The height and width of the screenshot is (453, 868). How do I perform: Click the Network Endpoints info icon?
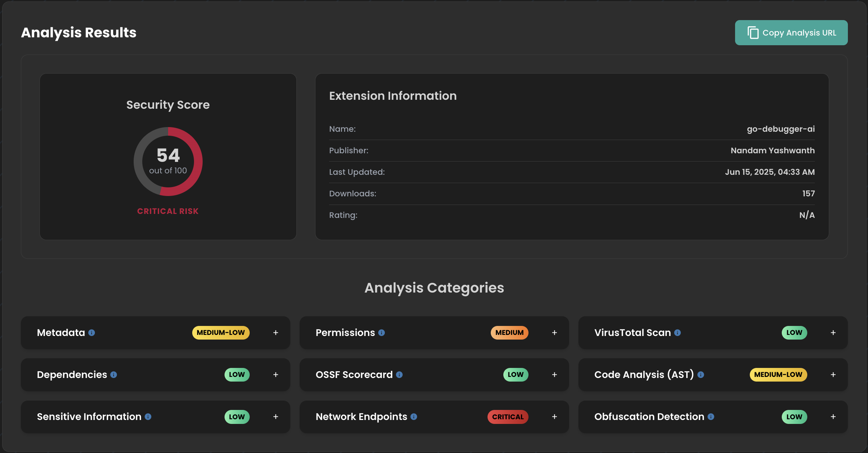click(414, 417)
